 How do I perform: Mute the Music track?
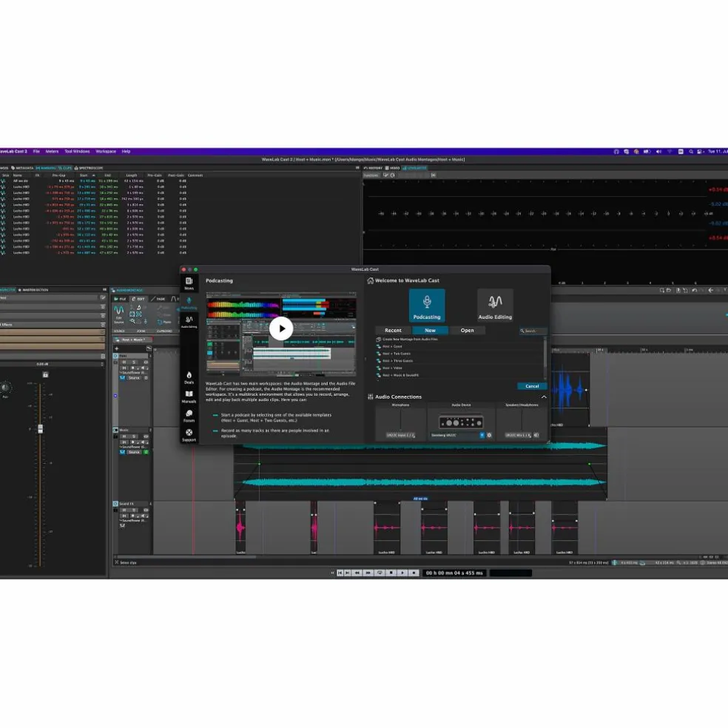pyautogui.click(x=124, y=437)
